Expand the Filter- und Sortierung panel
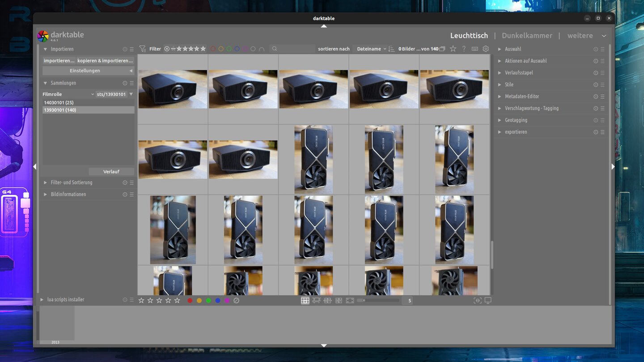Screen dimensions: 644x362 72,182
